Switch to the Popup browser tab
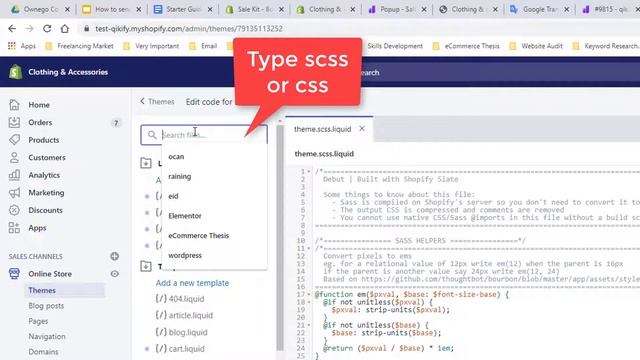This screenshot has height=360, width=640. [397, 9]
